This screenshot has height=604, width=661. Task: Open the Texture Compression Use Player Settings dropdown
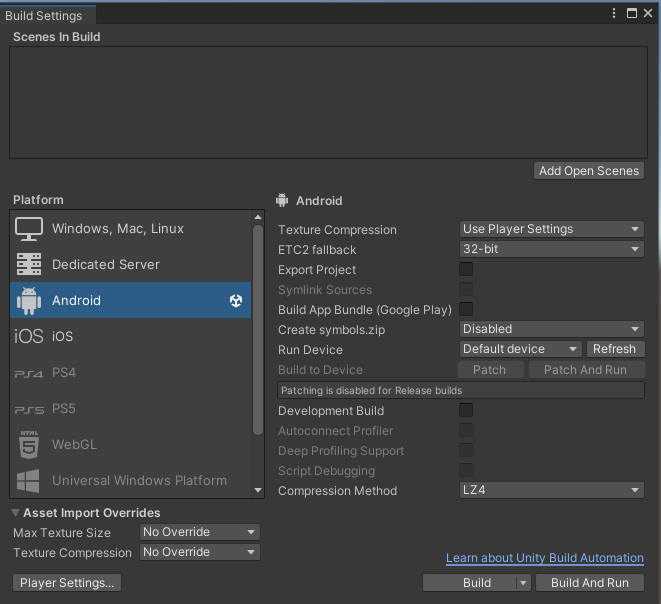551,229
